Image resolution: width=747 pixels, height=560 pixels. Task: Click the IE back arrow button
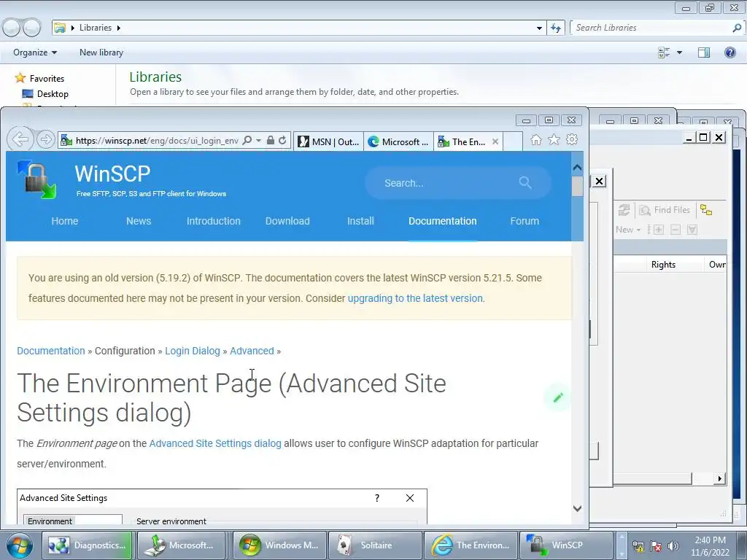[20, 139]
